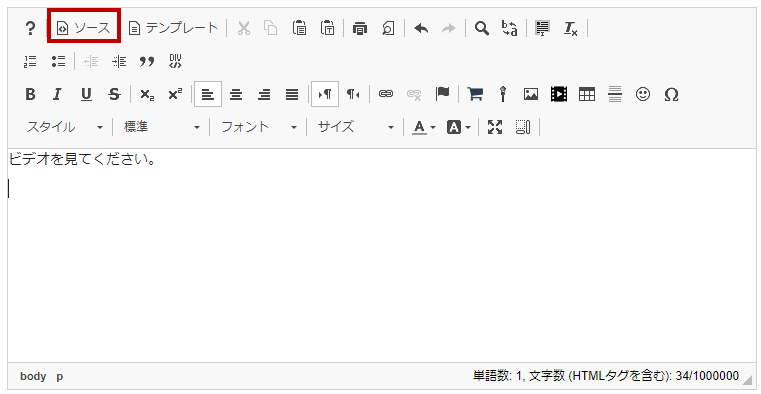Viewport: 761px width, 394px height.
Task: Toggle italic formatting
Action: [x=58, y=94]
